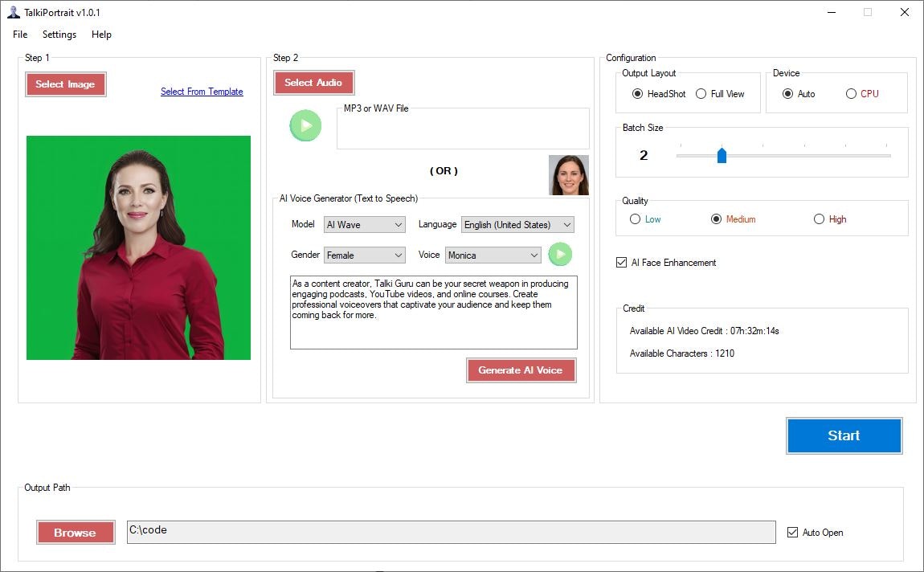
Task: Click the Select Audio button
Action: [x=313, y=83]
